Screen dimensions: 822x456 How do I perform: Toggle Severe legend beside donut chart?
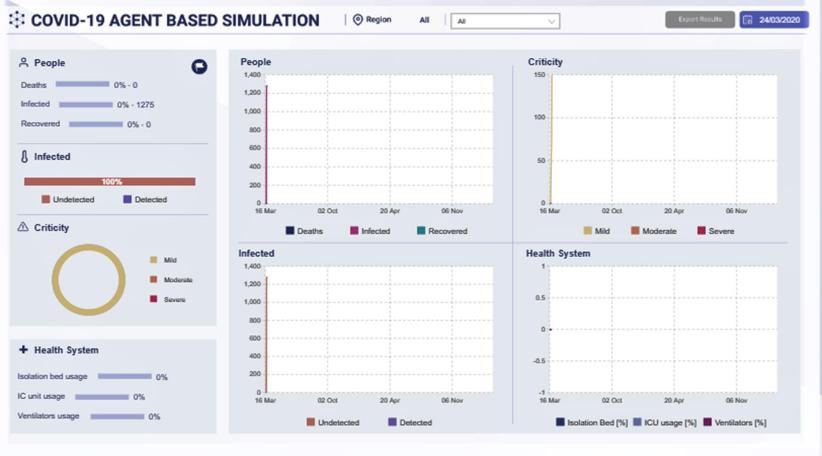pyautogui.click(x=168, y=299)
